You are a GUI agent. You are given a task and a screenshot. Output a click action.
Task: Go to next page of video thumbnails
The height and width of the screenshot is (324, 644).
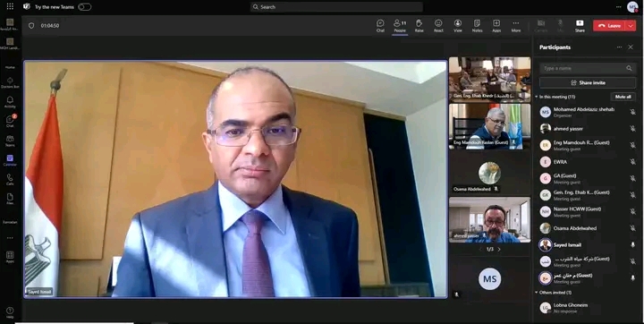click(499, 249)
